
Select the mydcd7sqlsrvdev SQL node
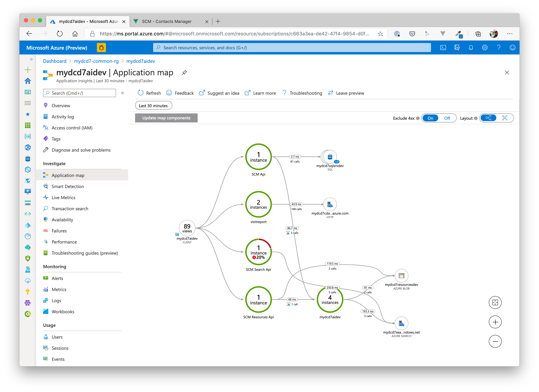(x=330, y=157)
